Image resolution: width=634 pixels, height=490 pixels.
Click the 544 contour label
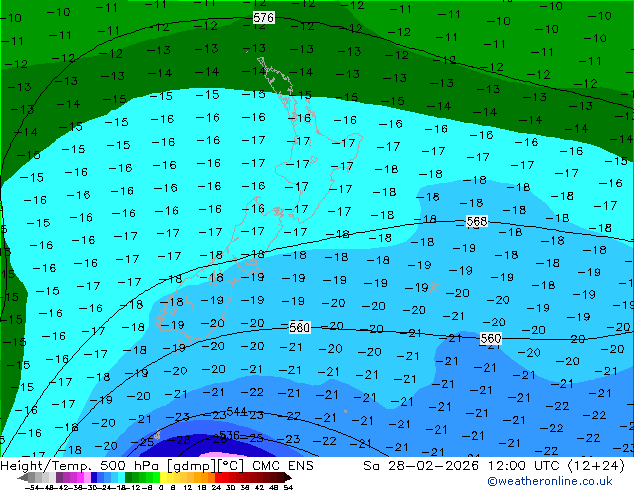coord(237,412)
